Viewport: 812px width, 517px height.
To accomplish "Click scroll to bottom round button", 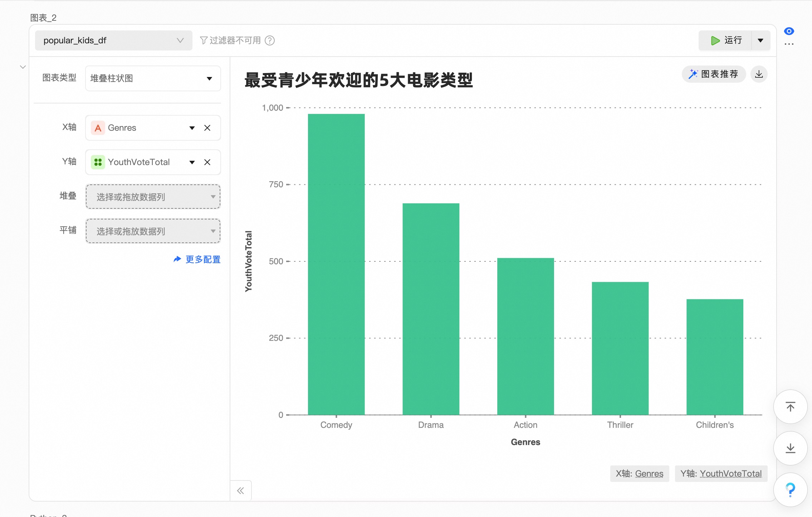I will tap(790, 448).
